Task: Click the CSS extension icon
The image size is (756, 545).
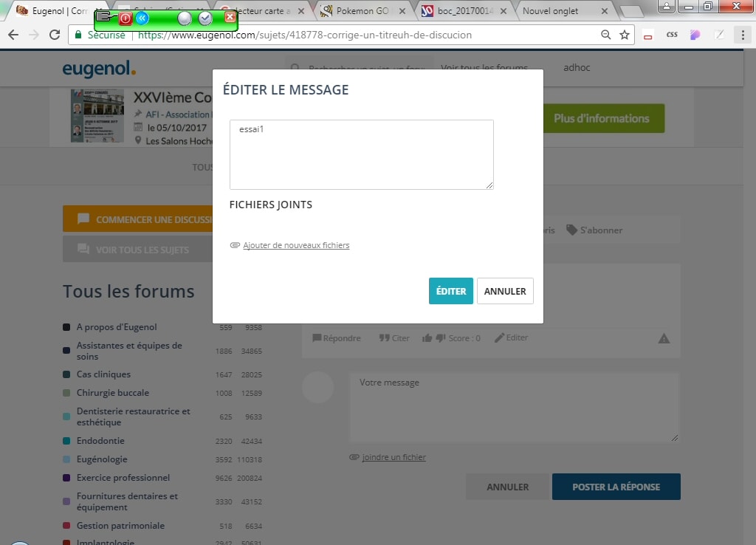Action: click(x=672, y=35)
